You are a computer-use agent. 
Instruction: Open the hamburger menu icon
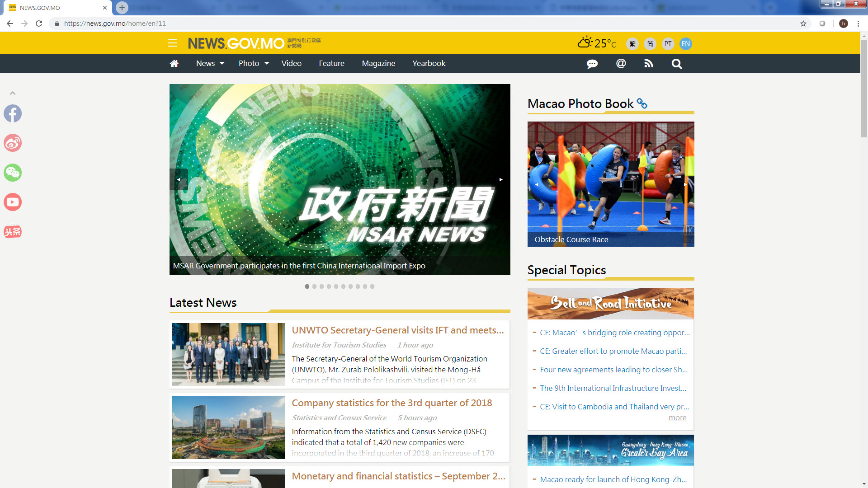point(172,43)
